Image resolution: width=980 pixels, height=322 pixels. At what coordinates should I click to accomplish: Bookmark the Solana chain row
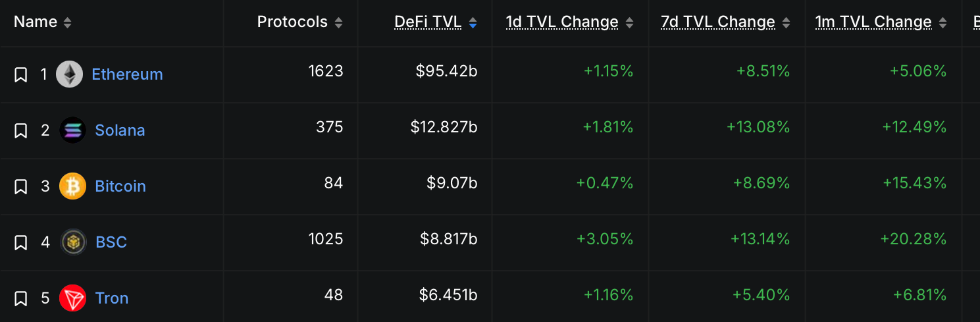tap(20, 130)
